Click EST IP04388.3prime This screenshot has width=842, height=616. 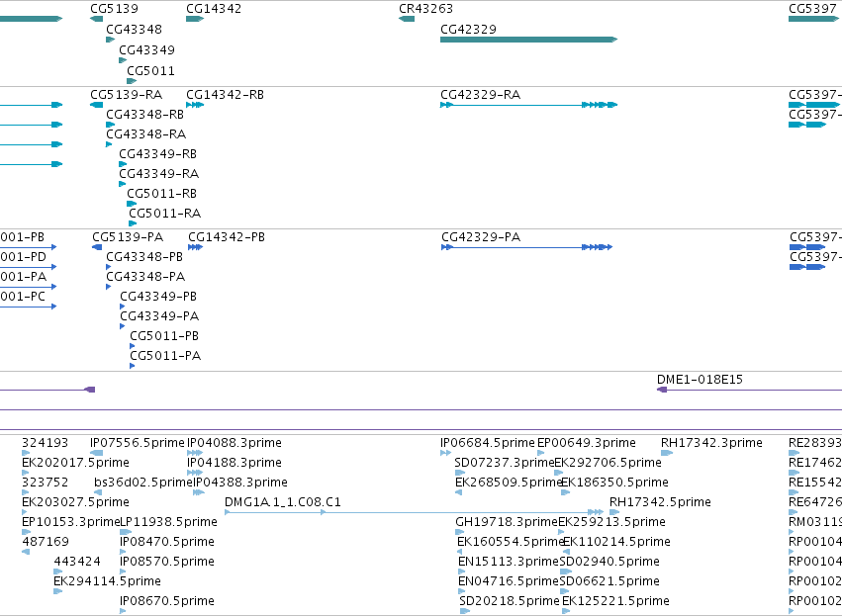[240, 483]
